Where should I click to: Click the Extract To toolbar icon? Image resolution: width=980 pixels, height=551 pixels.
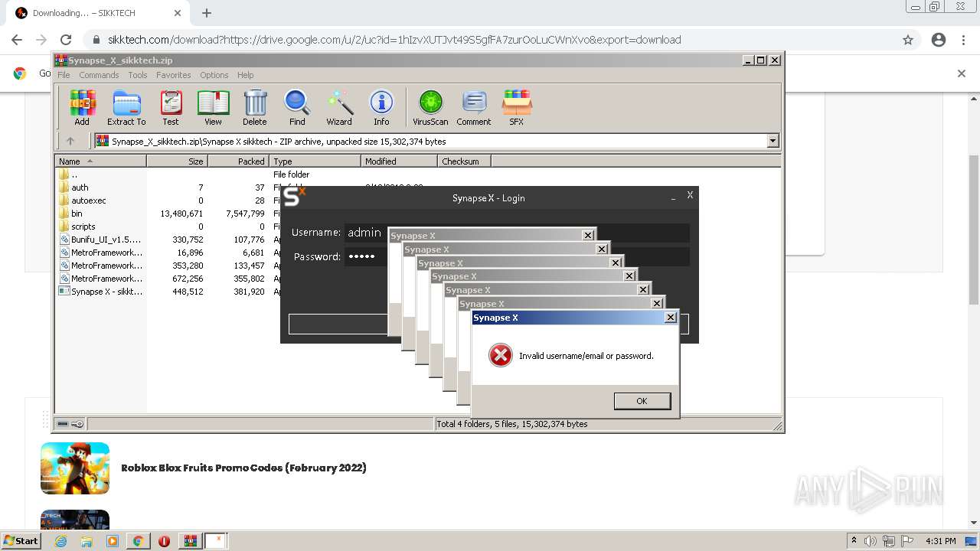point(126,108)
